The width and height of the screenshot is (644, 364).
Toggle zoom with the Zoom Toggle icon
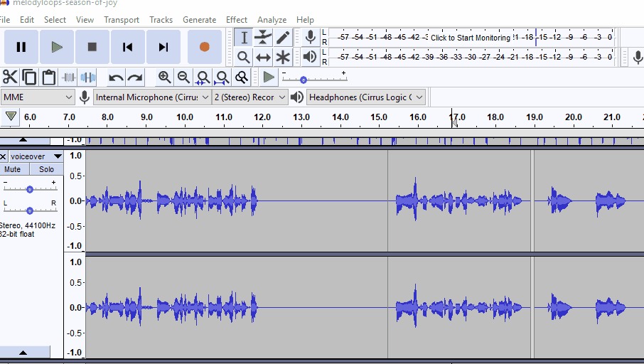(242, 77)
